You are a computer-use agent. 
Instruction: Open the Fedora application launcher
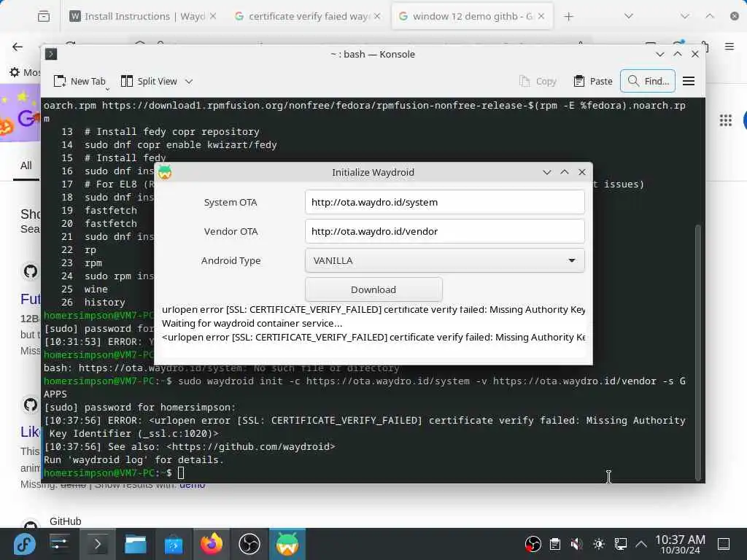tap(24, 544)
